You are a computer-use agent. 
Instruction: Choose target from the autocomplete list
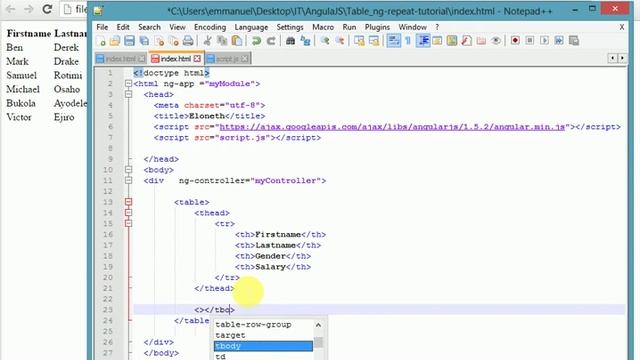point(263,335)
